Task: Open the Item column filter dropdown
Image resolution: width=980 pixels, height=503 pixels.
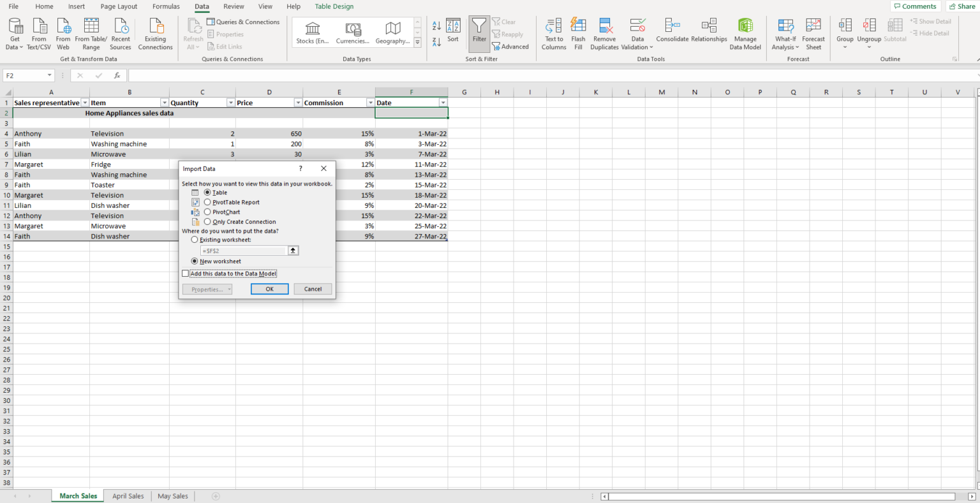Action: 165,102
